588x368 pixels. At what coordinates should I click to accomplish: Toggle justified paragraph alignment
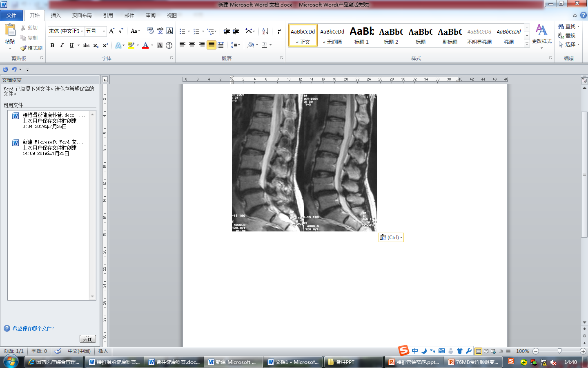(211, 45)
